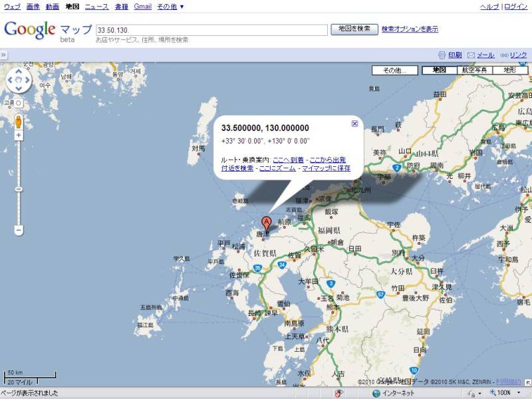
Task: Expand the その他 menu in the top navigation
Action: (170, 7)
